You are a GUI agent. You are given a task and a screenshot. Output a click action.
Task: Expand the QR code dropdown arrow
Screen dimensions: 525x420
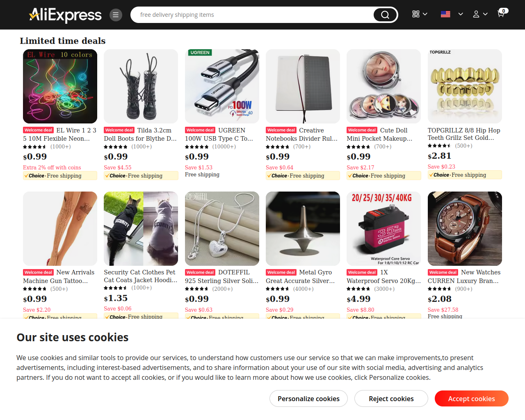coord(425,14)
